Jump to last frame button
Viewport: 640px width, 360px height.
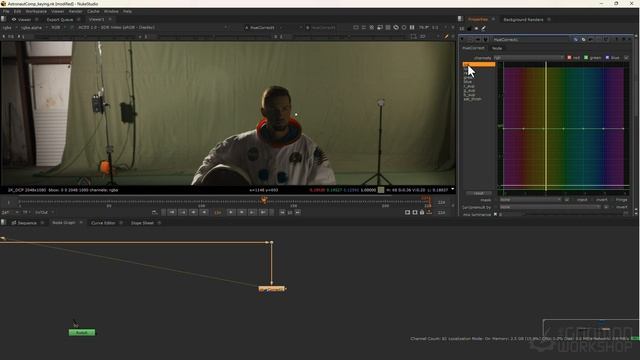[263, 212]
